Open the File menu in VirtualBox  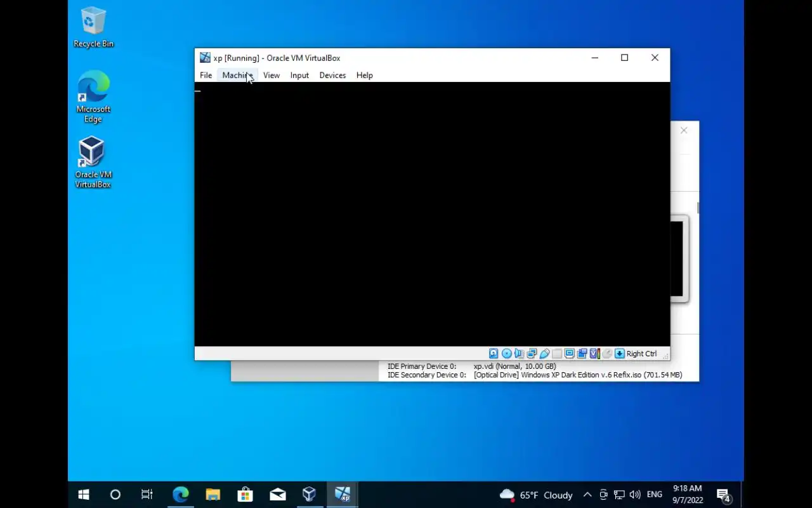pos(206,75)
